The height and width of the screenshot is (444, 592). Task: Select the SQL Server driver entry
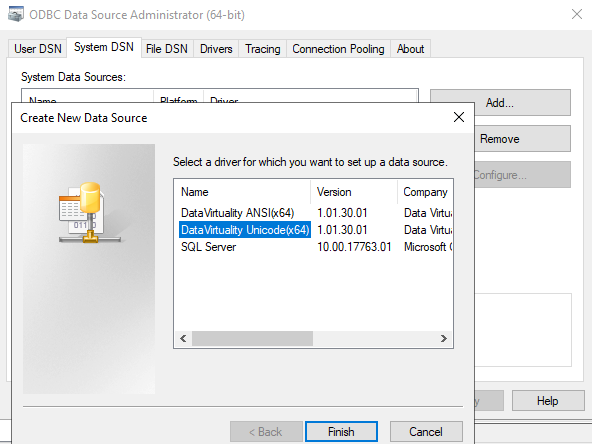tap(208, 247)
